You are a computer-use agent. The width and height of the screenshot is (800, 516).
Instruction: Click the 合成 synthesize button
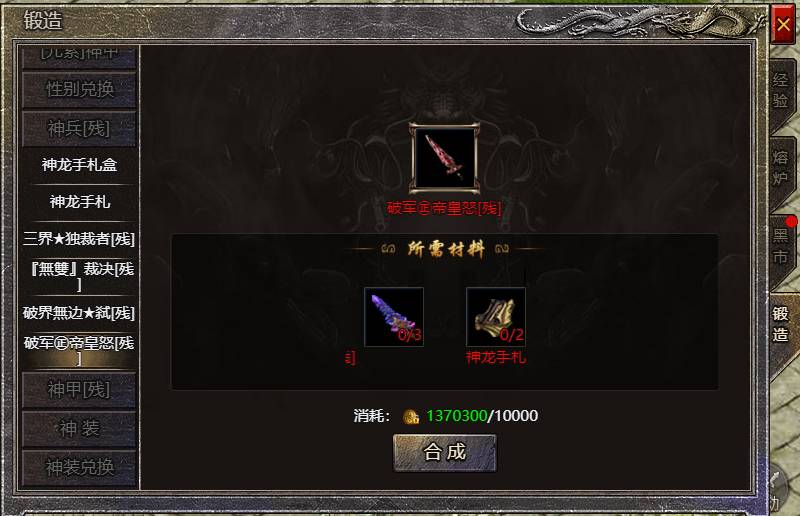(444, 452)
